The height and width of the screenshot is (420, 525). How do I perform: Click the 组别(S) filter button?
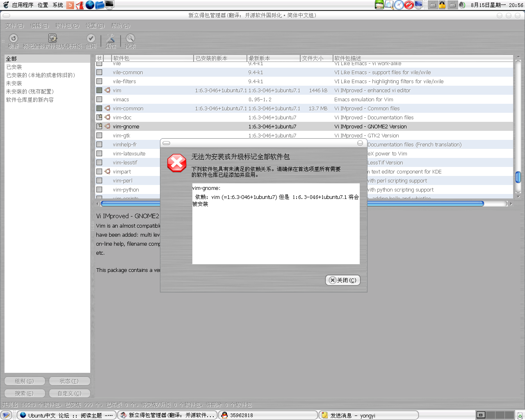click(25, 381)
